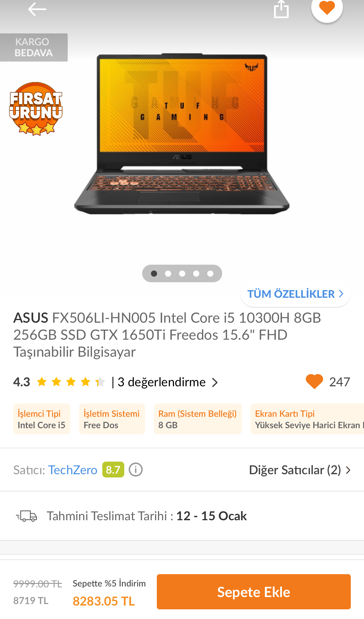Click the orange heart beside 247
The image size is (364, 619).
click(x=314, y=382)
